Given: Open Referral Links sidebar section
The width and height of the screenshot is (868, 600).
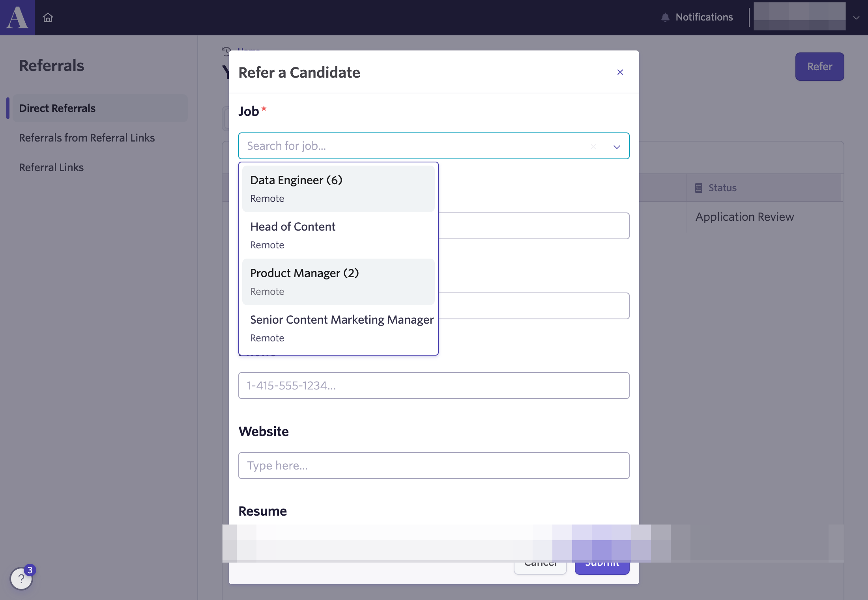Looking at the screenshot, I should tap(51, 167).
